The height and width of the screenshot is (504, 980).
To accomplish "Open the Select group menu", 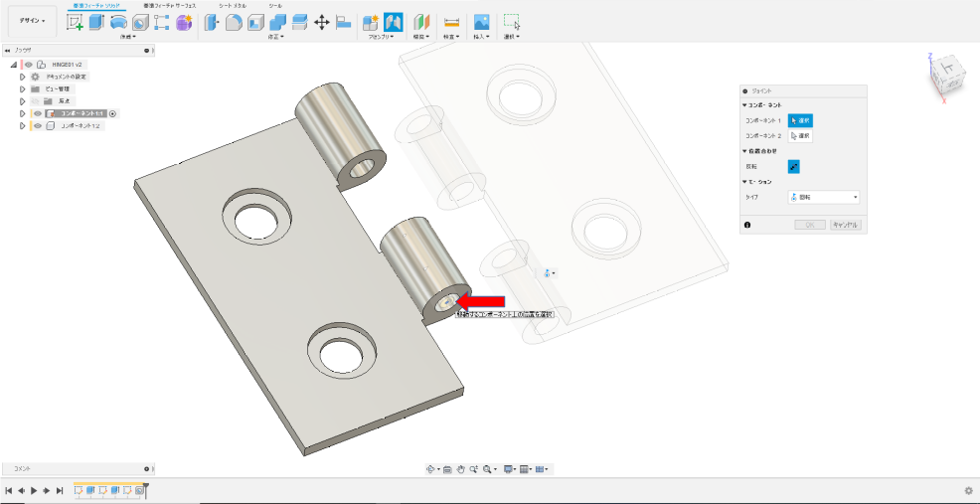I will (x=512, y=37).
